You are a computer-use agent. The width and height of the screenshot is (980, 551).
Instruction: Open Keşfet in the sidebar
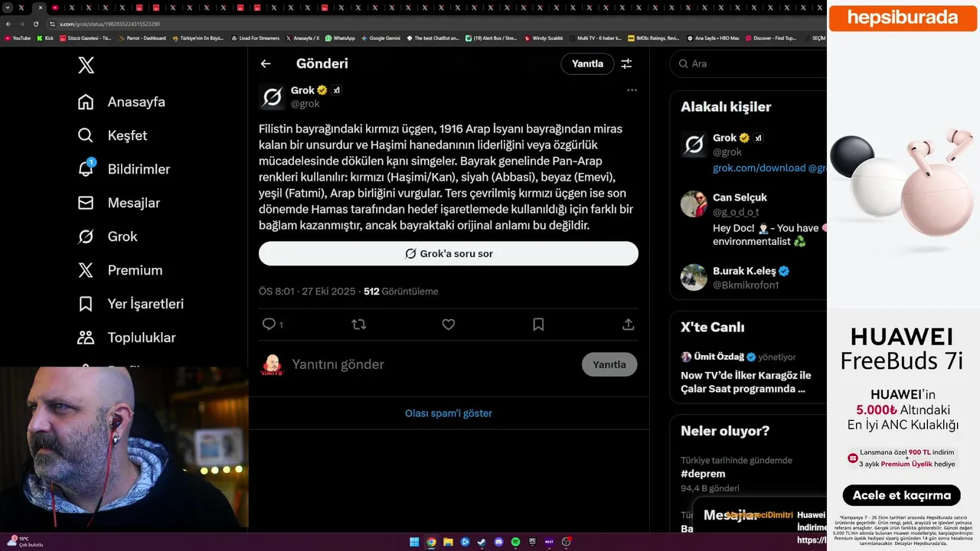click(113, 135)
